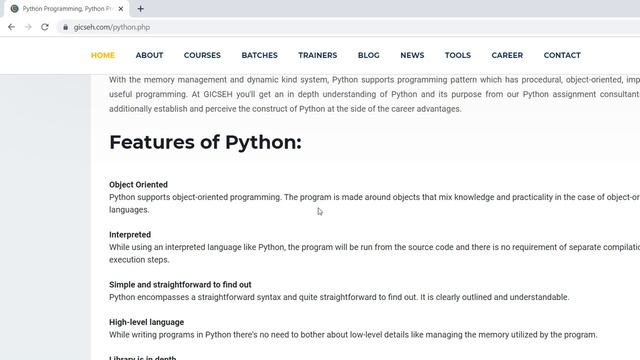Image resolution: width=640 pixels, height=360 pixels.
Task: Click the 'High-level language' subheading
Action: tap(147, 322)
